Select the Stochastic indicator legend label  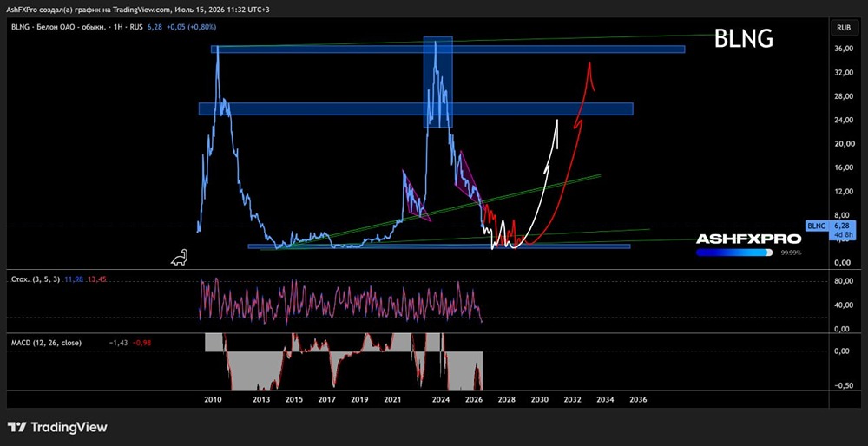coord(36,279)
